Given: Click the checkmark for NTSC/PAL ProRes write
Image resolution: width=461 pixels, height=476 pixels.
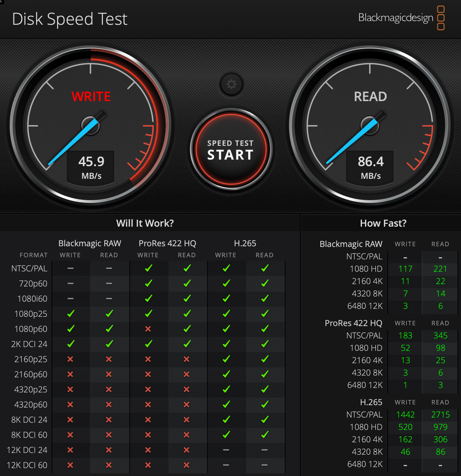Looking at the screenshot, I should [148, 268].
